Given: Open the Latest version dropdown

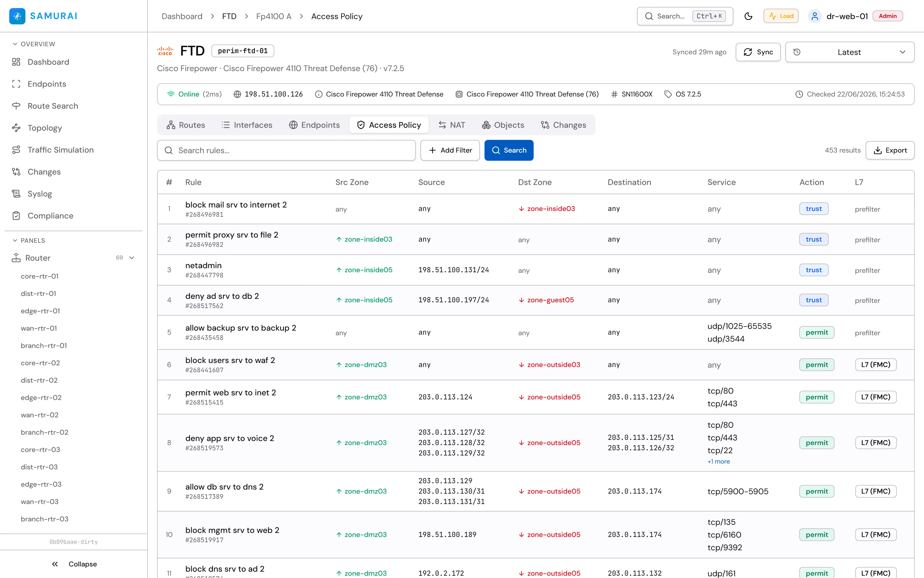Looking at the screenshot, I should [850, 52].
